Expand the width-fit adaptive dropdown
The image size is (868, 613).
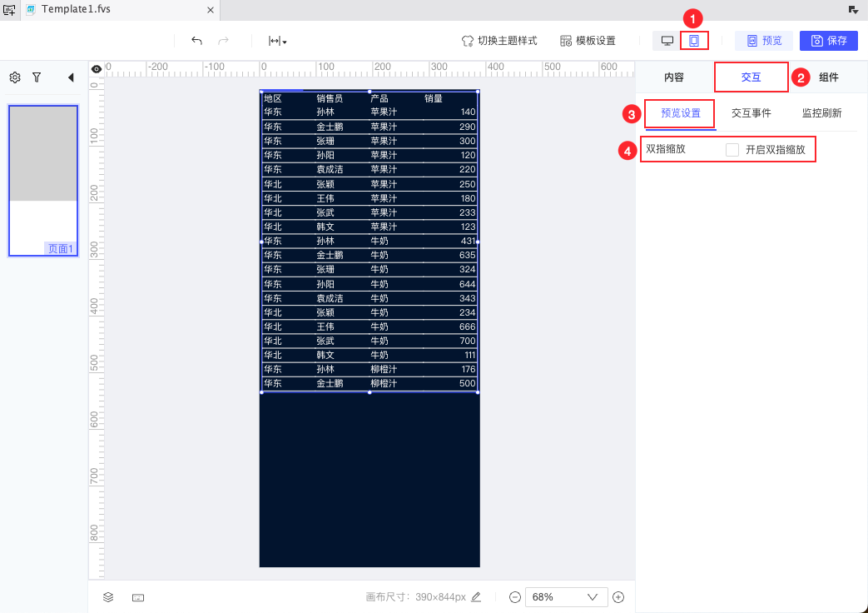coord(277,41)
